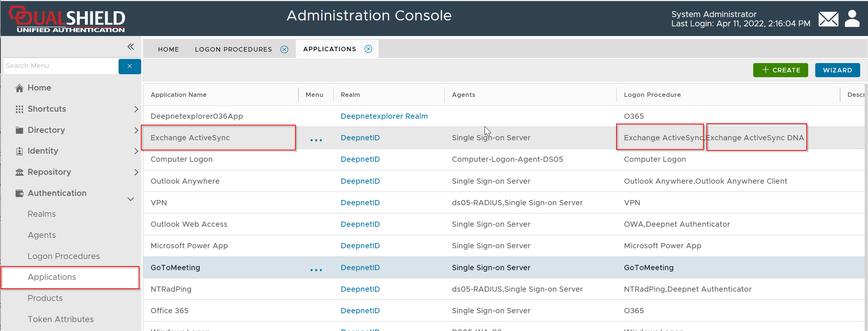Collapse the Authentication section chevron

pos(131,199)
